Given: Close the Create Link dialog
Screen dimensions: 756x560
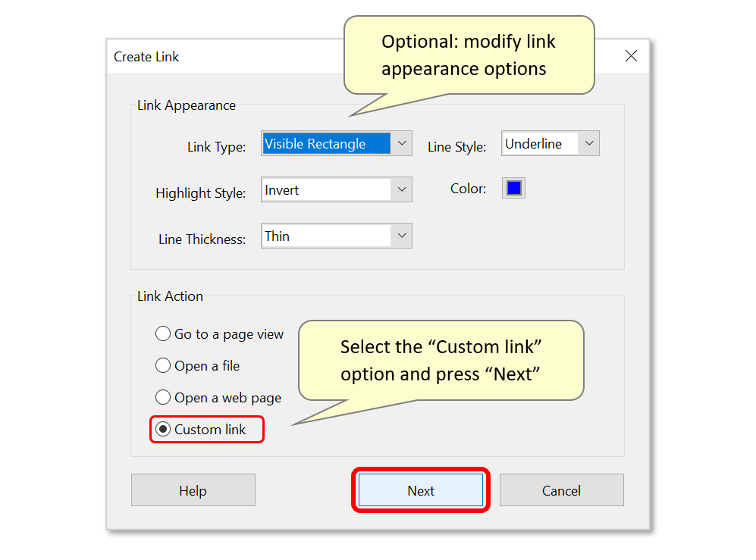Looking at the screenshot, I should coord(631,56).
